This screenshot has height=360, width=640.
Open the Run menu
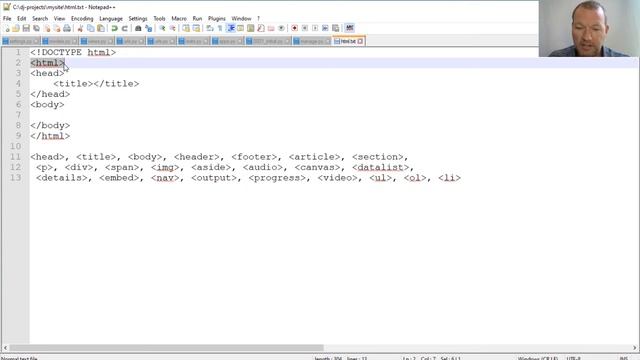coord(197,18)
